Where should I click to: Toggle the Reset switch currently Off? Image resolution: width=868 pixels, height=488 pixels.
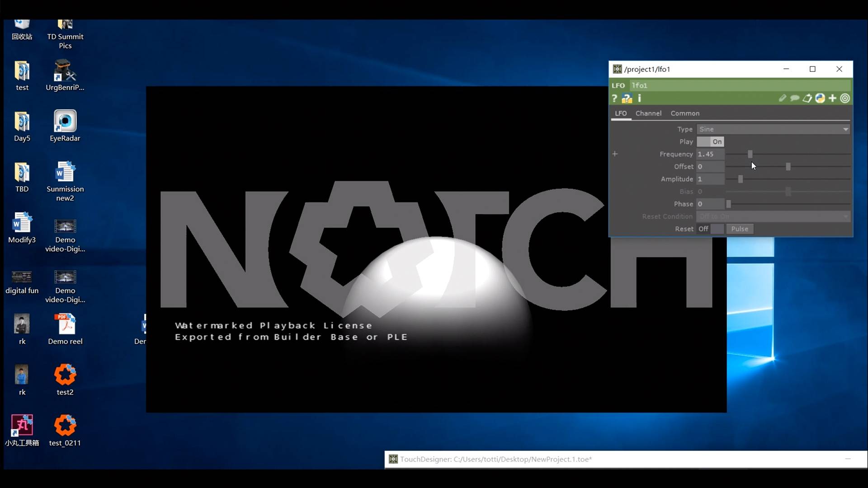(710, 229)
